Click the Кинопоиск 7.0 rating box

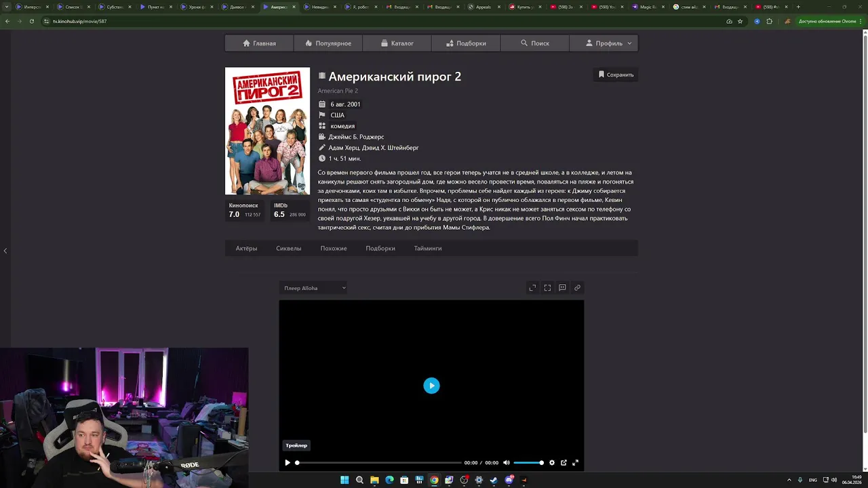click(x=245, y=210)
